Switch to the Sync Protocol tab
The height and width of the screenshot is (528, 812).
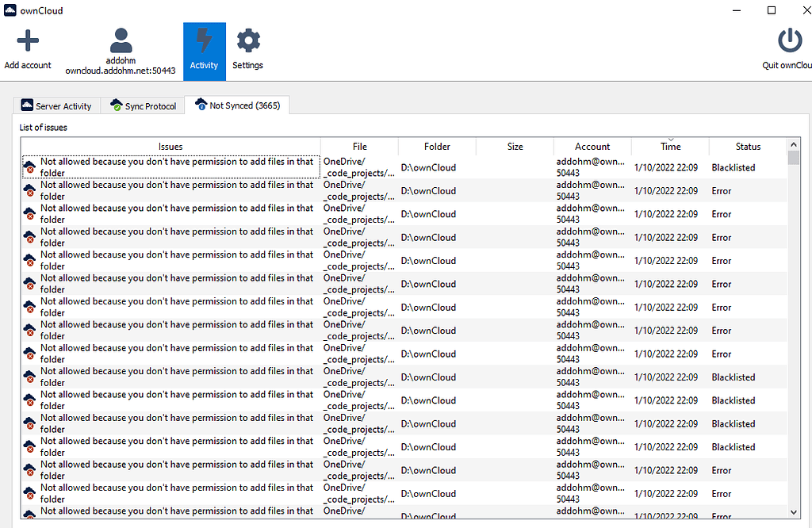148,104
